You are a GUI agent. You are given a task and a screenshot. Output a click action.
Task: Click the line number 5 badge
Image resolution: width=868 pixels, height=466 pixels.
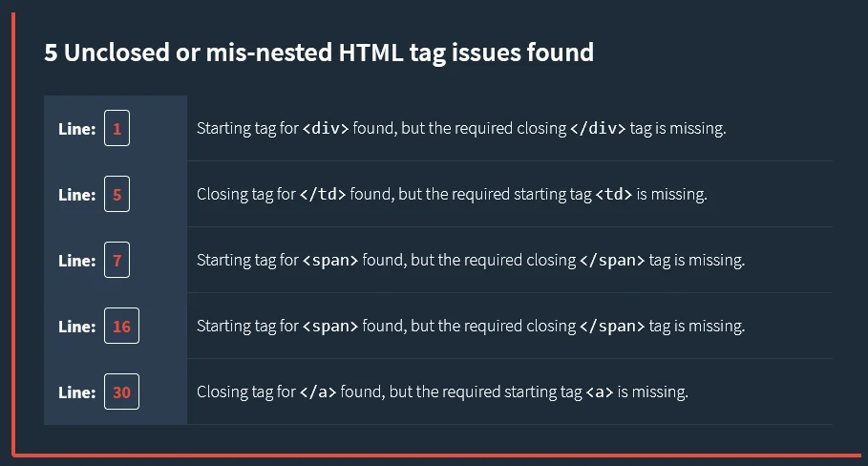click(116, 195)
